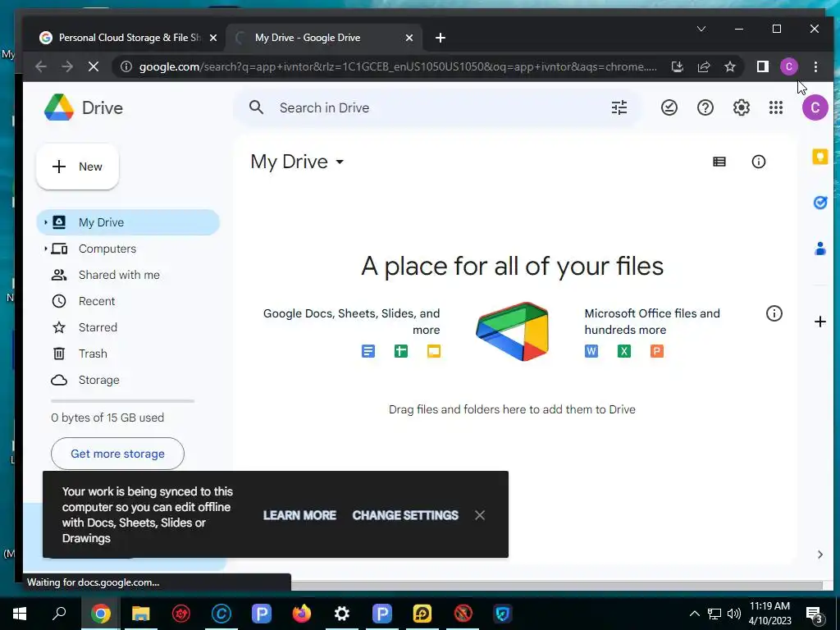Click '0 bytes of 15 GB used' text

(107, 418)
